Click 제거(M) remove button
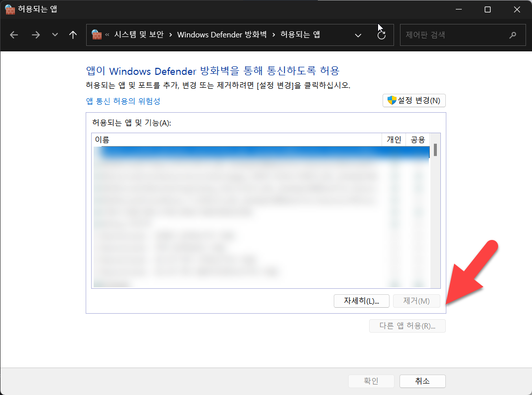The width and height of the screenshot is (532, 395). tap(416, 301)
